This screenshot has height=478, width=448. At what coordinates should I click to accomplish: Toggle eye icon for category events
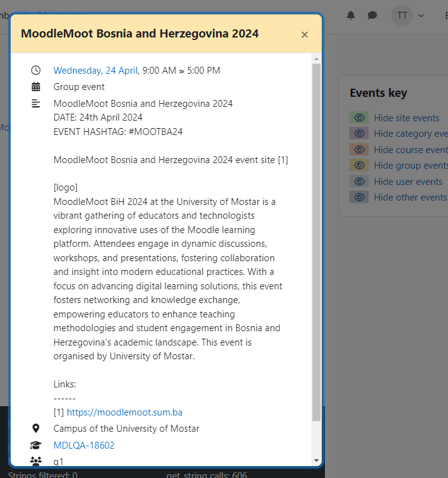point(359,134)
